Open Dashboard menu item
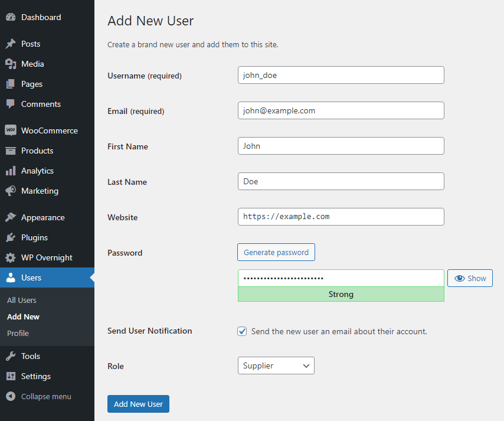 [x=41, y=17]
